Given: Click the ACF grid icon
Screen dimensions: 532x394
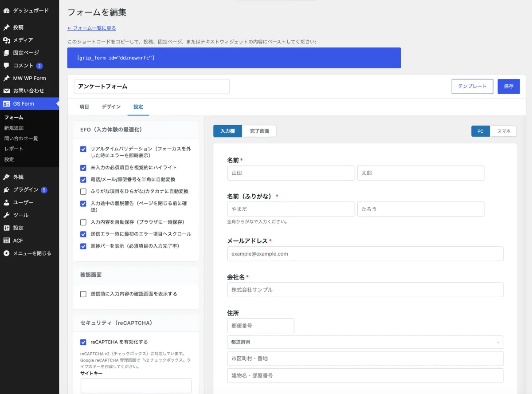Looking at the screenshot, I should click(x=6, y=240).
